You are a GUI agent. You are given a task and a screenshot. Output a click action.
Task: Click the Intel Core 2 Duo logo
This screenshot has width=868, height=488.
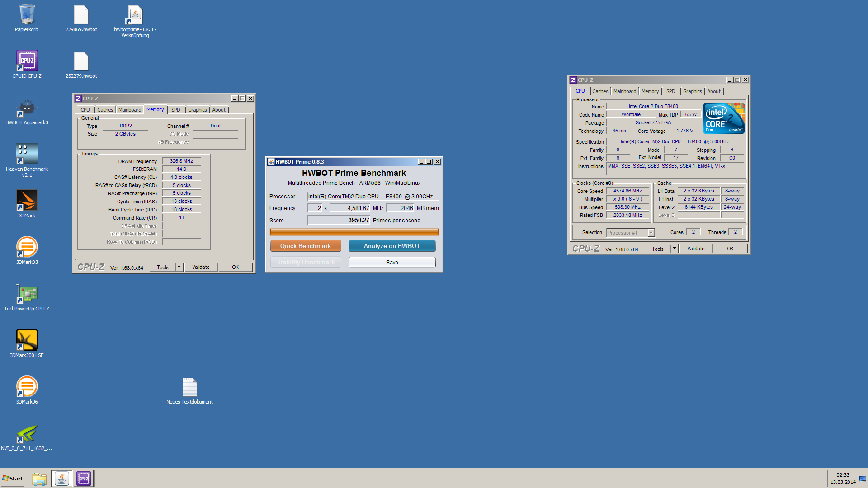coord(724,118)
